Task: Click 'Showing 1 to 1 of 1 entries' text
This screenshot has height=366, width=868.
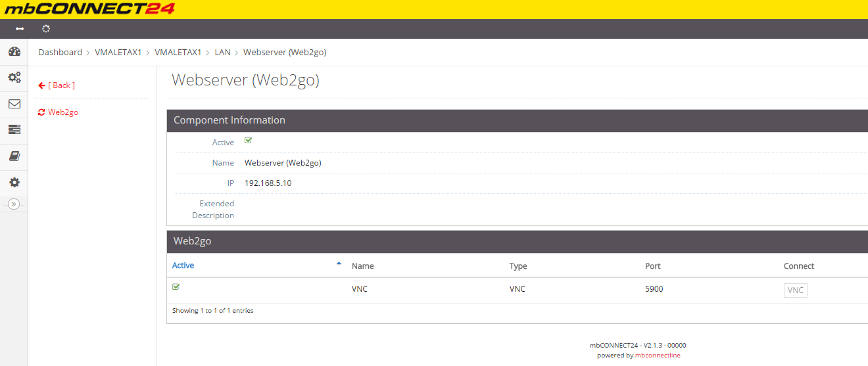Action: pos(213,311)
